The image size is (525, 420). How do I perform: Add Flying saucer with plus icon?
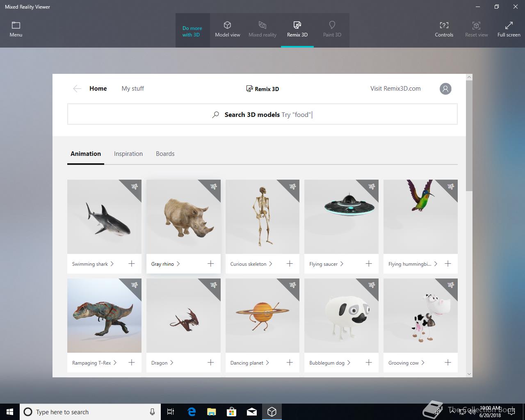[x=369, y=264]
